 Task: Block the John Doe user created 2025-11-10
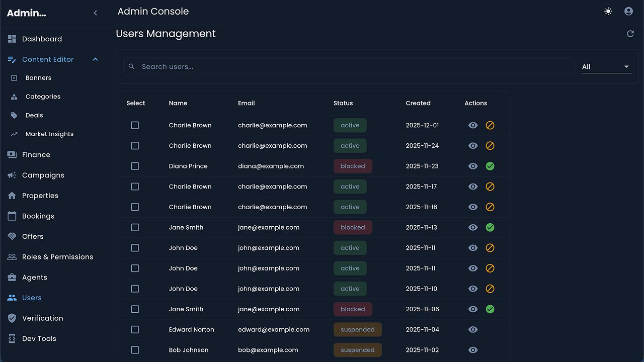tap(490, 289)
